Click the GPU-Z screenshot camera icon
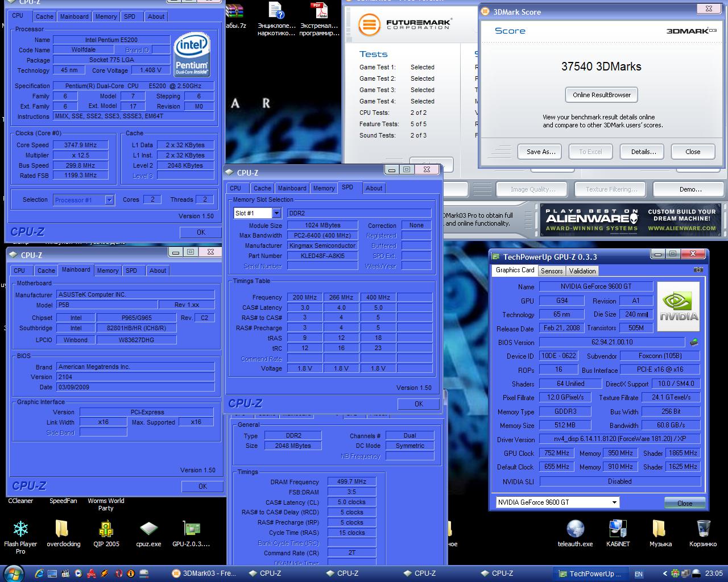728x582 pixels. [698, 270]
